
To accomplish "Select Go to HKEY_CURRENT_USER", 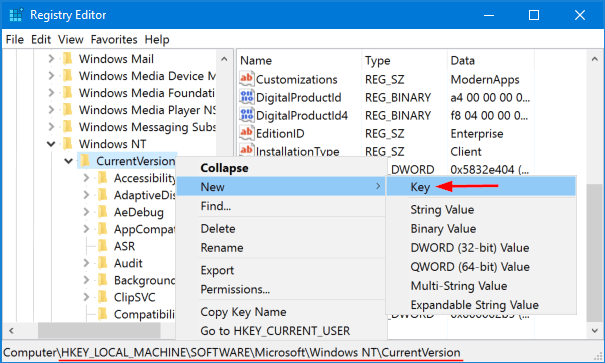I will click(281, 331).
